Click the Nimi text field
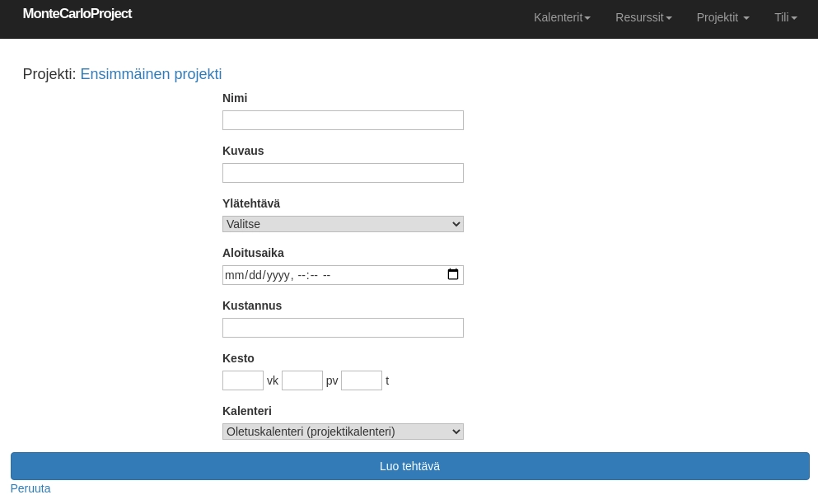 (343, 120)
